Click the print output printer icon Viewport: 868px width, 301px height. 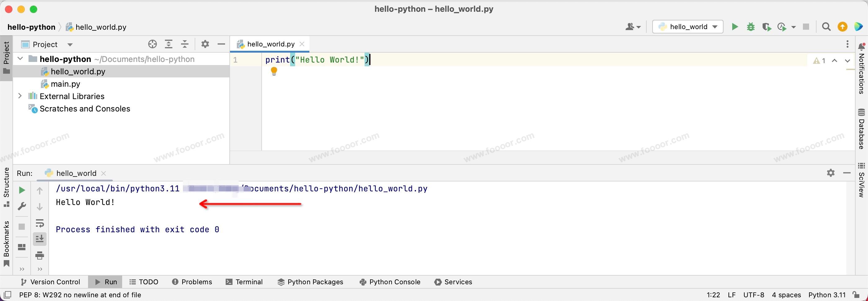(40, 255)
